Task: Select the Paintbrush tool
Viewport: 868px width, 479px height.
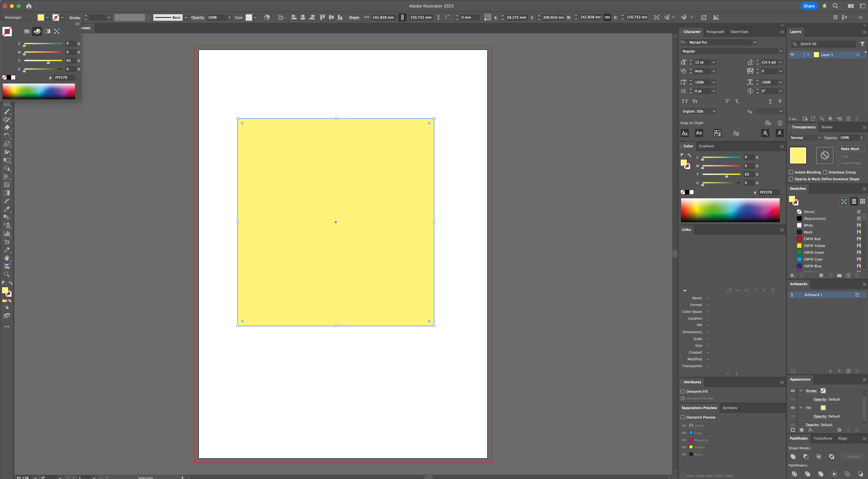Action: point(7,112)
